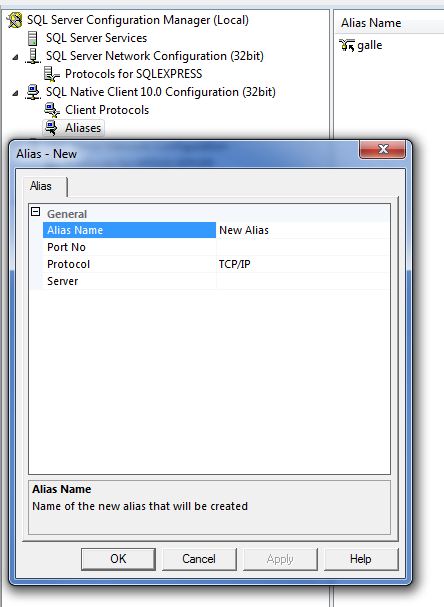Collapse the General property category
Screen dimensions: 444x607
pyautogui.click(x=36, y=212)
